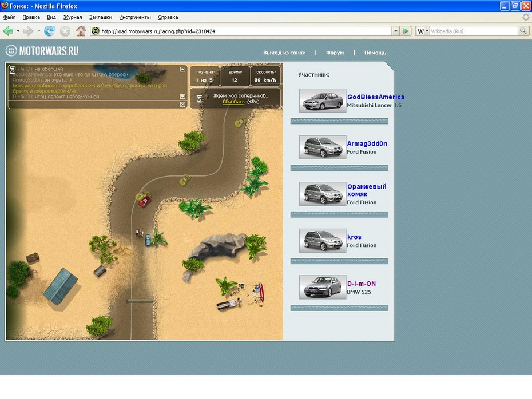Click the progress bar under Armag3dd0n
This screenshot has width=532, height=399.
tap(339, 168)
